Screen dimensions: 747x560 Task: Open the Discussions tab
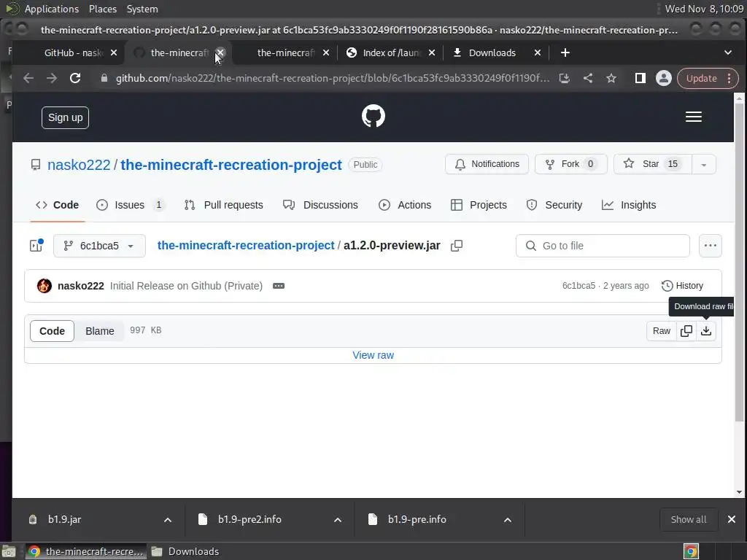point(320,205)
